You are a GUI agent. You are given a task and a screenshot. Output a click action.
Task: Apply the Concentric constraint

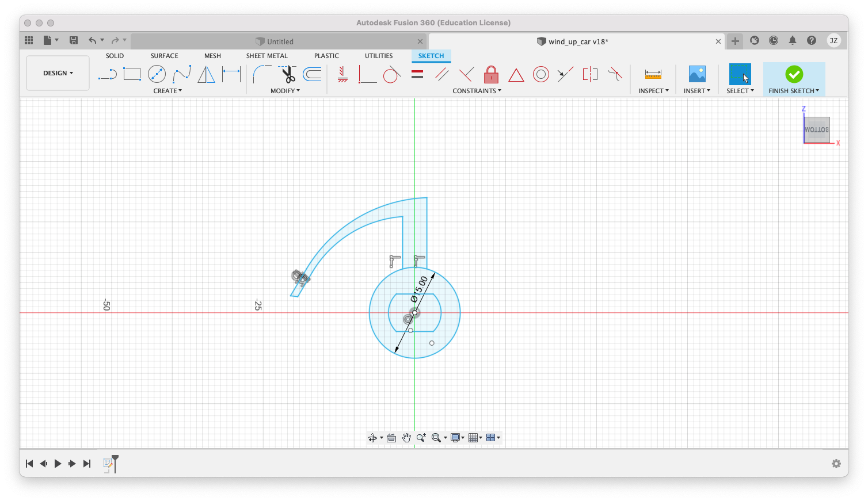coord(541,74)
